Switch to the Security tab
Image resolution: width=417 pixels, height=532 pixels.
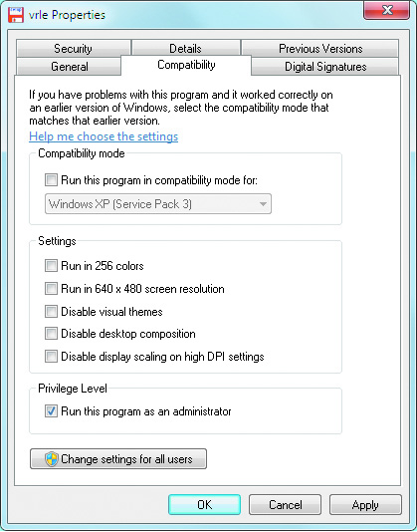(x=74, y=49)
